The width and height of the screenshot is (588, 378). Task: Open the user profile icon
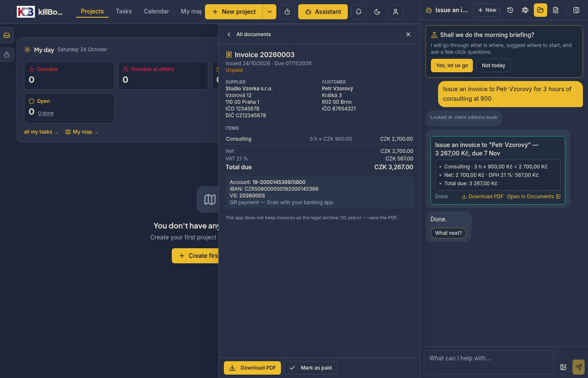coord(396,12)
